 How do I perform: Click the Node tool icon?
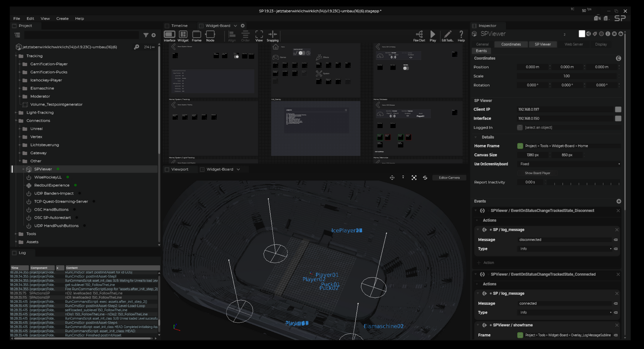point(210,35)
